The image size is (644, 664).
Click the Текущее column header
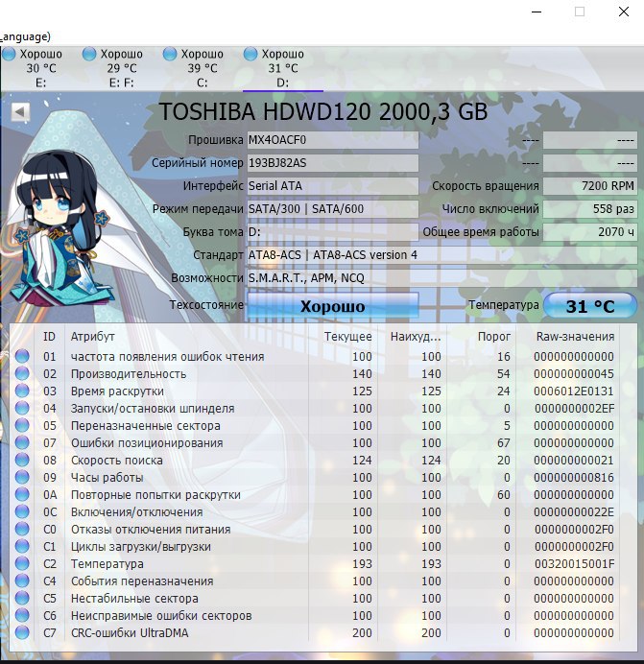click(x=347, y=337)
